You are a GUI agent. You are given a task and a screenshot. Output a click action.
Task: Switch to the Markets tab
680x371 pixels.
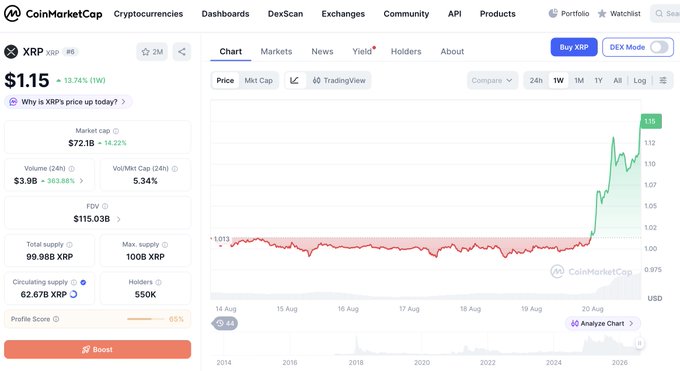[x=276, y=51]
